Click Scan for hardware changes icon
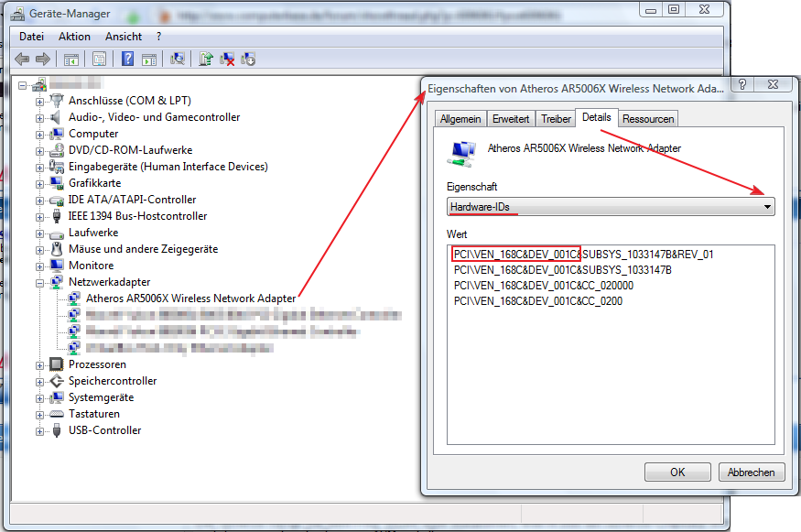This screenshot has height=532, width=801. click(x=178, y=60)
